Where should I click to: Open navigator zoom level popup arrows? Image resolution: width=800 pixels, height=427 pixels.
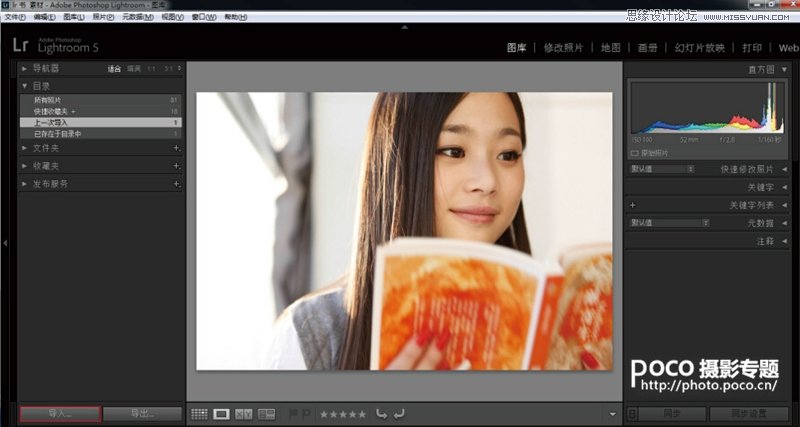178,69
